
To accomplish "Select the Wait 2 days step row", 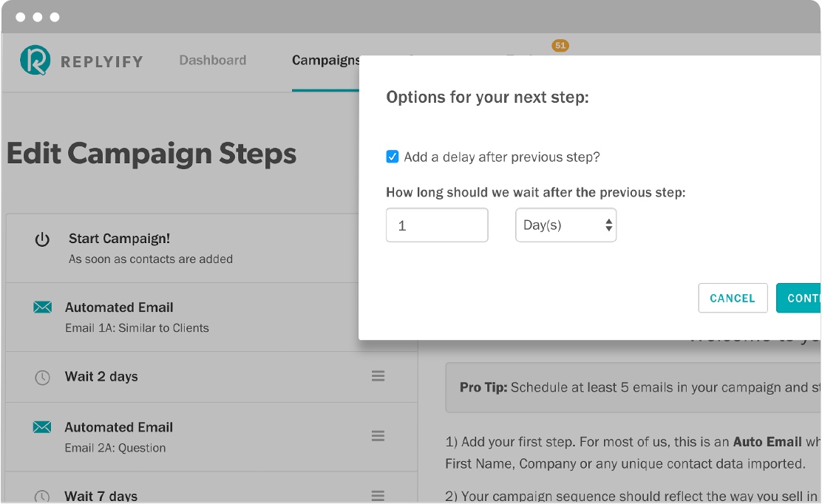I will click(212, 377).
